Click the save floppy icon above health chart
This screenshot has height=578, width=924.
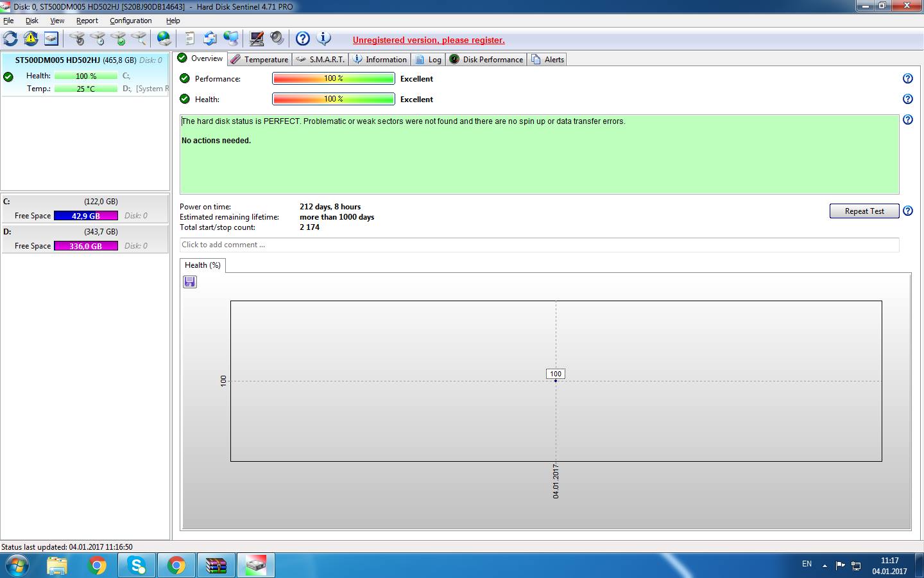coord(190,282)
